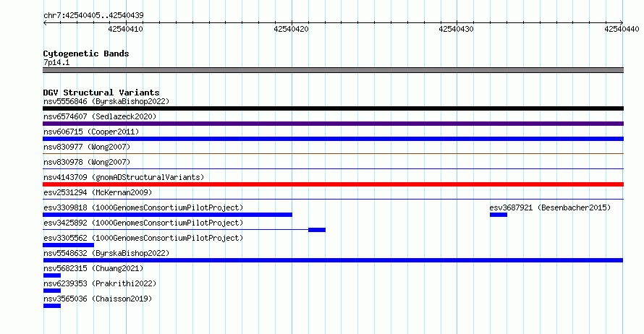Open esv3425892 (1000GenomesConsortiumPilotProject) label
Image resolution: width=644 pixels, height=334 pixels.
[143, 223]
